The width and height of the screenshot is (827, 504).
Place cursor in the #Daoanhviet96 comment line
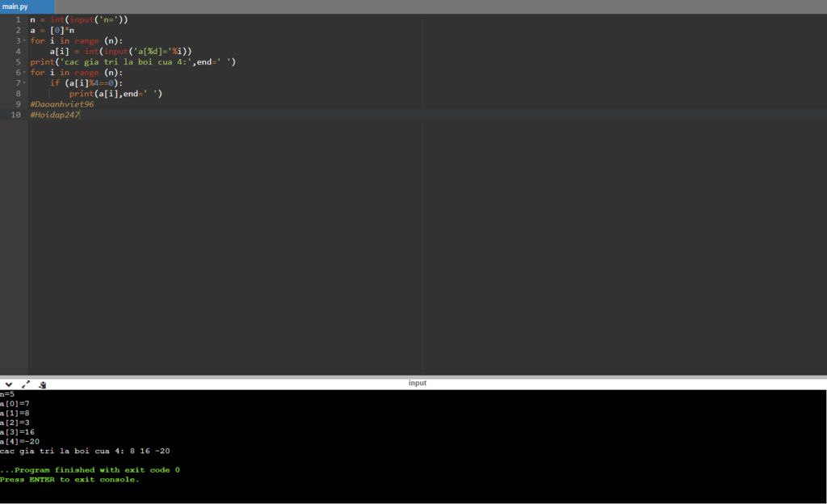[62, 104]
